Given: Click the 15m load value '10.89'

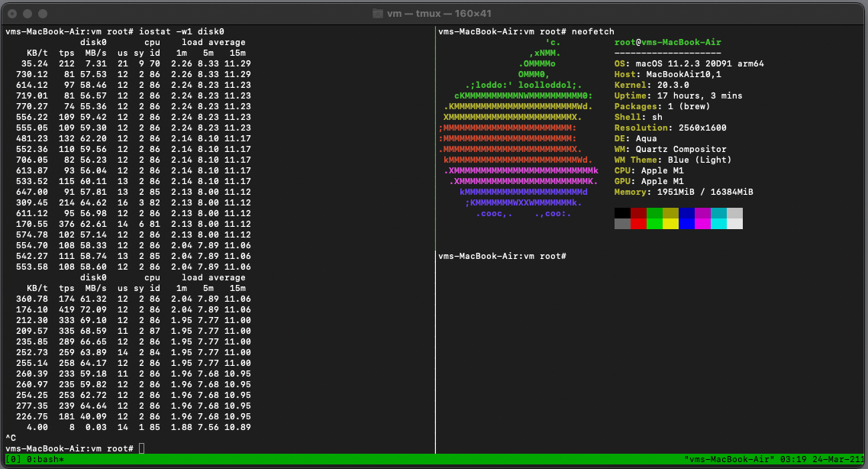Looking at the screenshot, I should [237, 428].
